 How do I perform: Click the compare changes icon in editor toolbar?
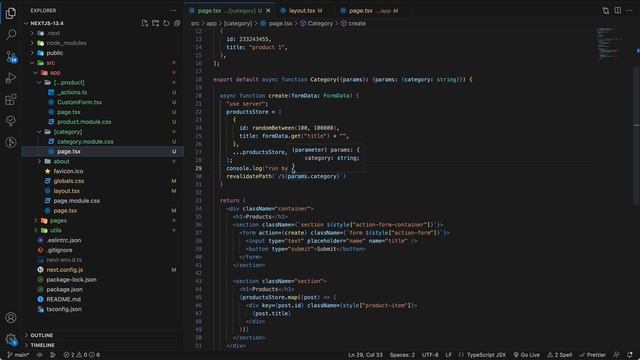606,11
